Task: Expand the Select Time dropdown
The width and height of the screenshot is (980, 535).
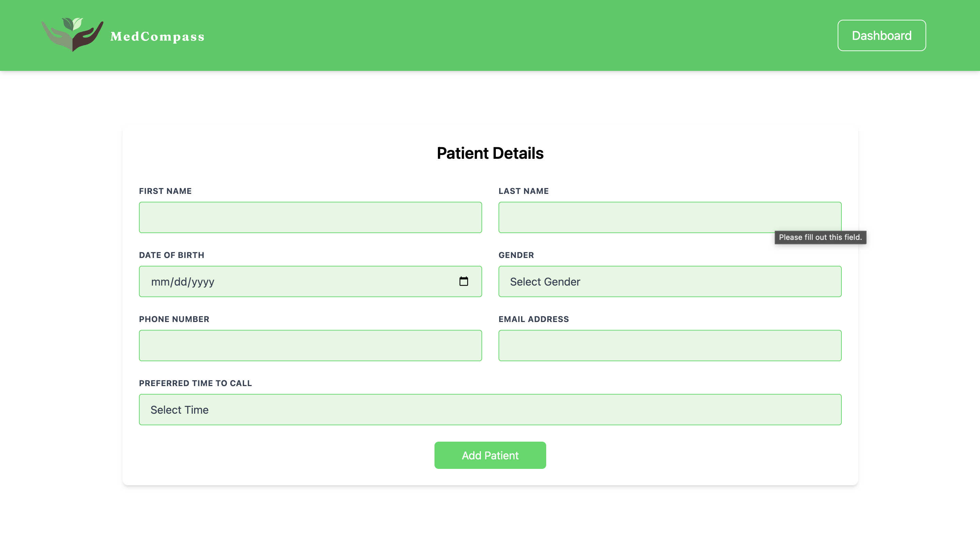Action: pos(490,409)
